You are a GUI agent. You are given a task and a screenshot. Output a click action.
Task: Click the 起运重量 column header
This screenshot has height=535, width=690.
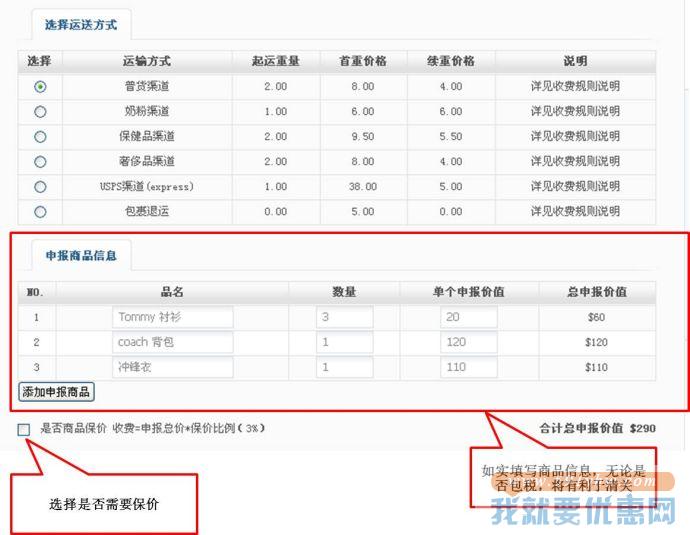point(276,61)
